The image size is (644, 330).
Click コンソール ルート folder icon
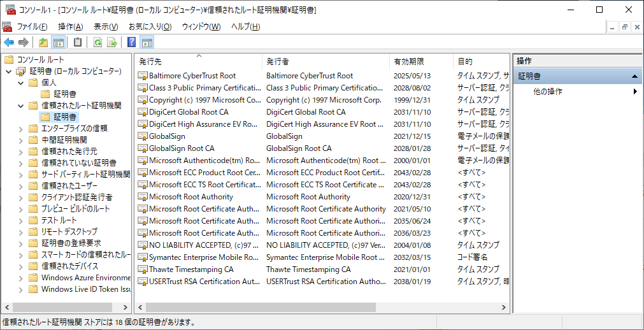[9, 60]
